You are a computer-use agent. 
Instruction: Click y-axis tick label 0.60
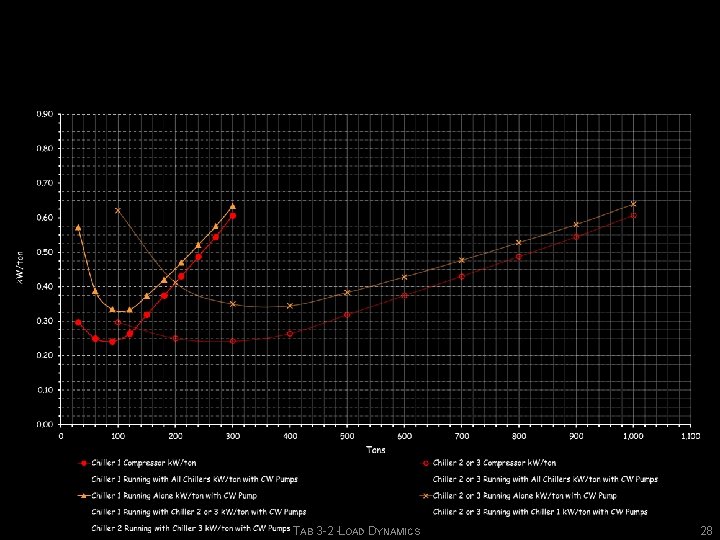coord(45,218)
